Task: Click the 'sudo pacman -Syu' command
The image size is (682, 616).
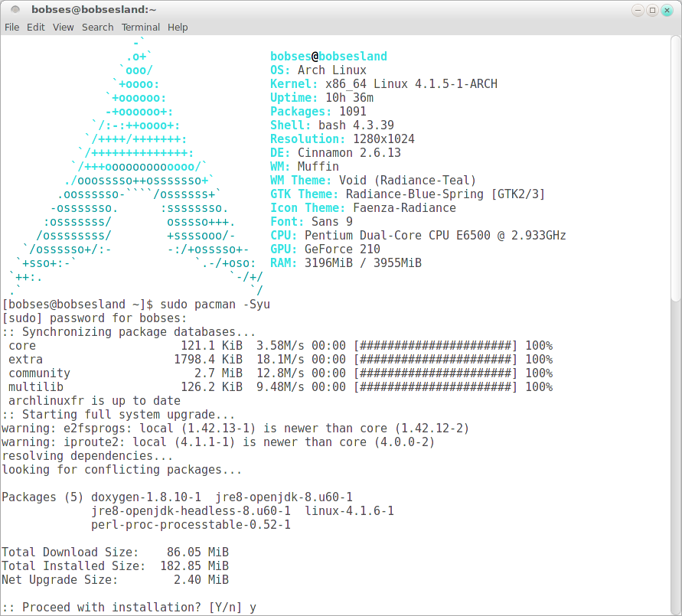Action: [x=215, y=305]
